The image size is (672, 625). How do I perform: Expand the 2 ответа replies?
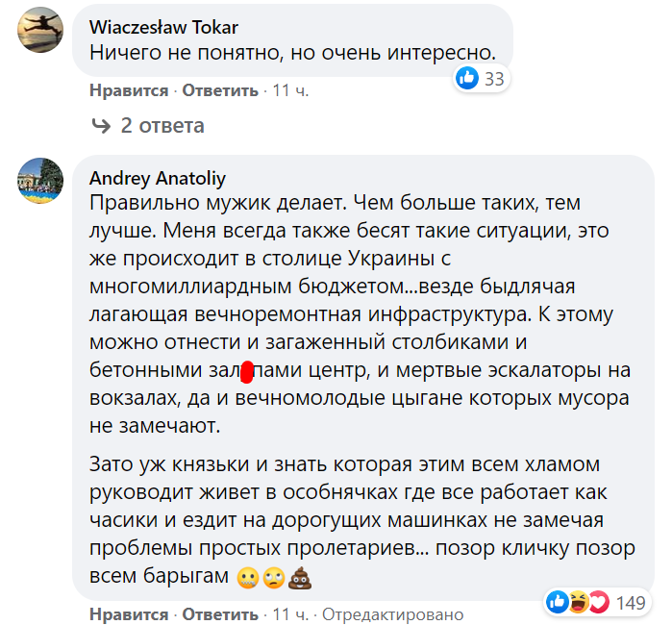(162, 125)
